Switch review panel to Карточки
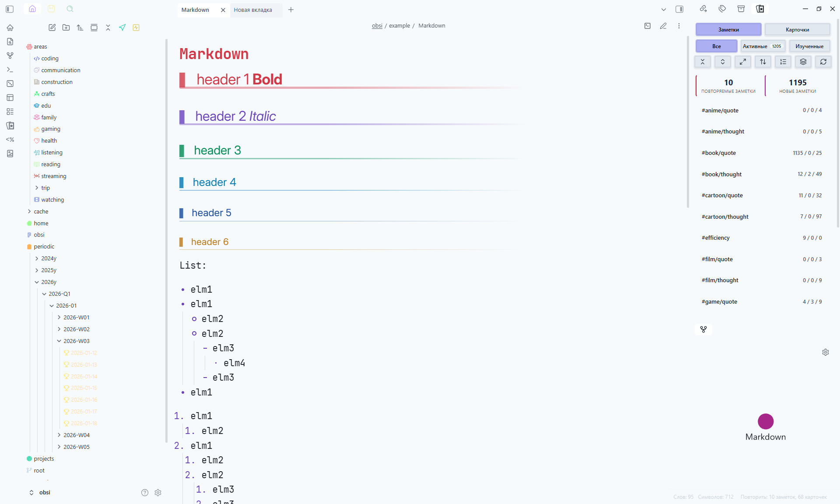 click(x=797, y=29)
